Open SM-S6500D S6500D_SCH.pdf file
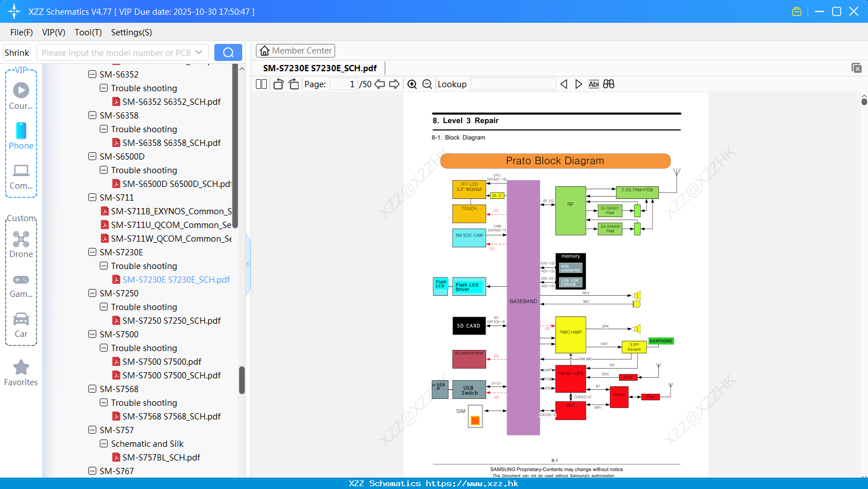Image resolution: width=868 pixels, height=489 pixels. [x=177, y=184]
